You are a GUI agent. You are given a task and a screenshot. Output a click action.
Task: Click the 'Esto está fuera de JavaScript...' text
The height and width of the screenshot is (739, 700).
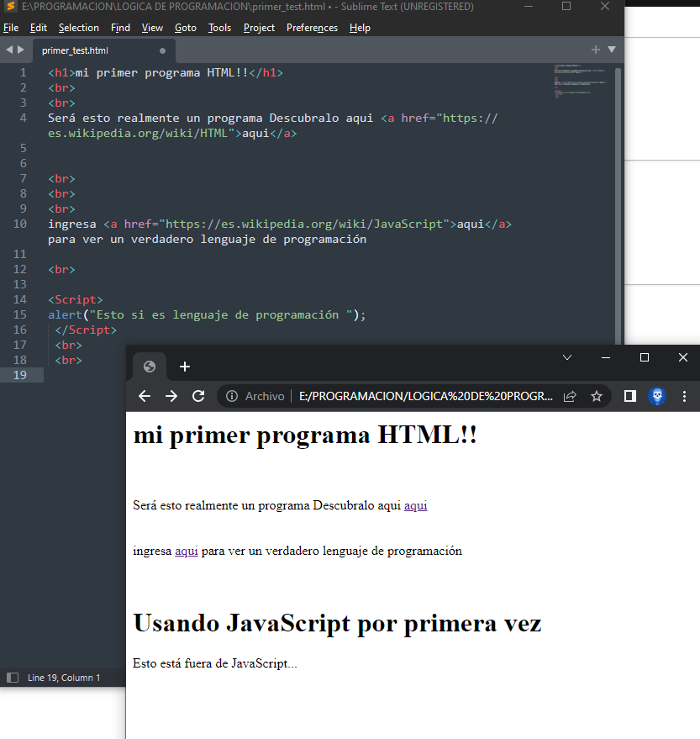pos(215,663)
